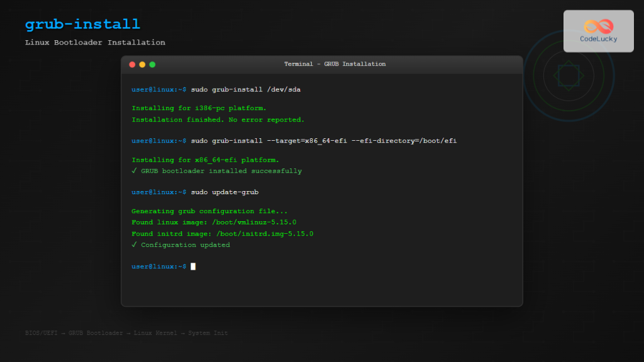Click the green checkmark beside GRUB bootloader installed

[x=133, y=170]
